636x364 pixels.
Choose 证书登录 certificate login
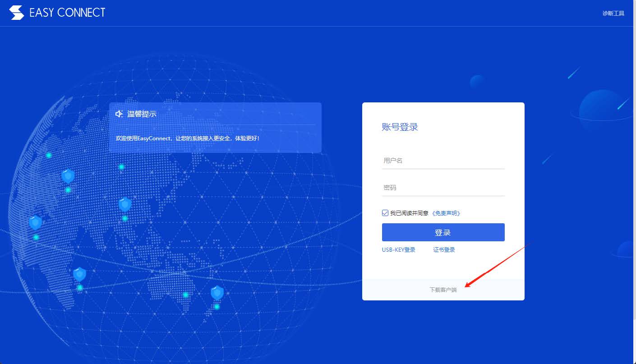coord(444,250)
